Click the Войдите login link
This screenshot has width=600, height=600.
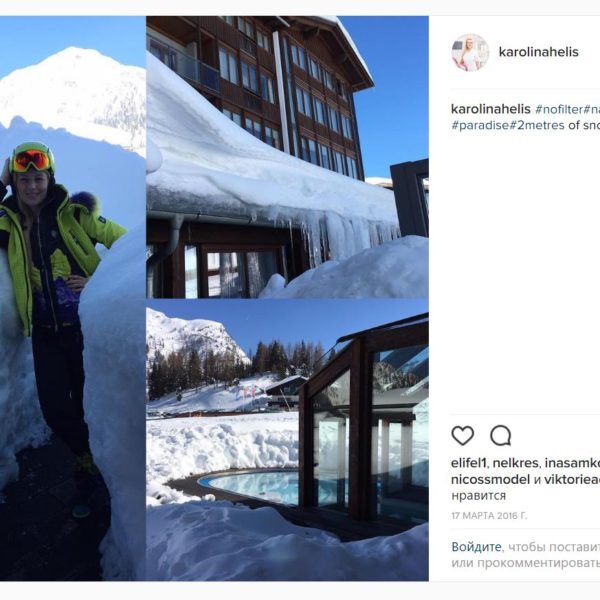476,547
